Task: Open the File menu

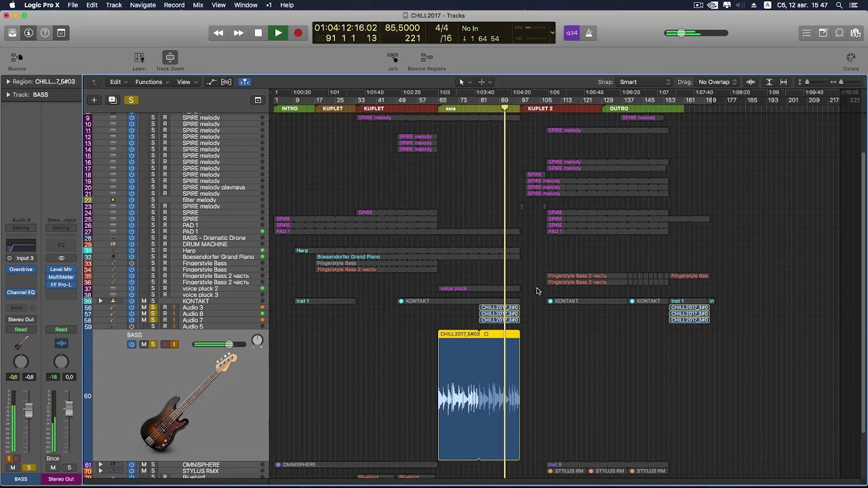Action: tap(73, 5)
